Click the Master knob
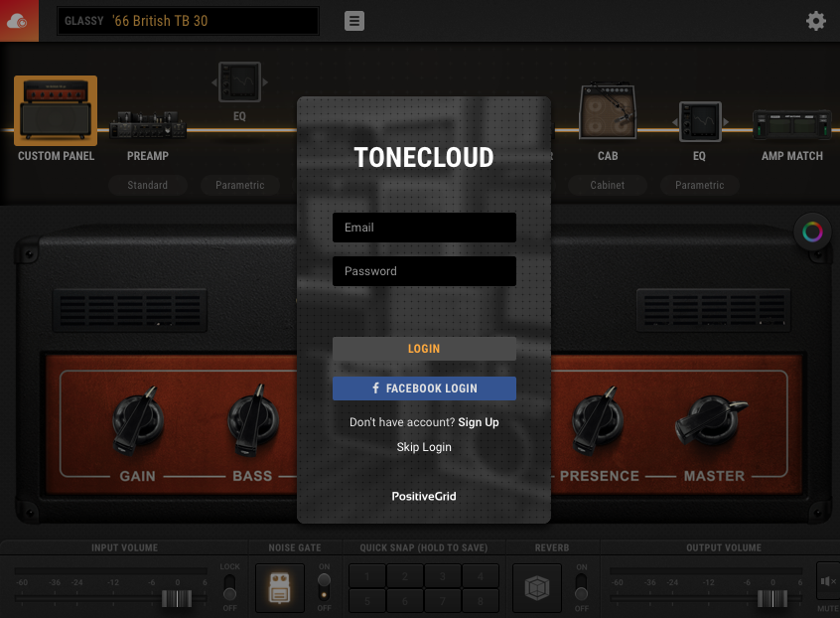This screenshot has height=618, width=840. coord(710,420)
